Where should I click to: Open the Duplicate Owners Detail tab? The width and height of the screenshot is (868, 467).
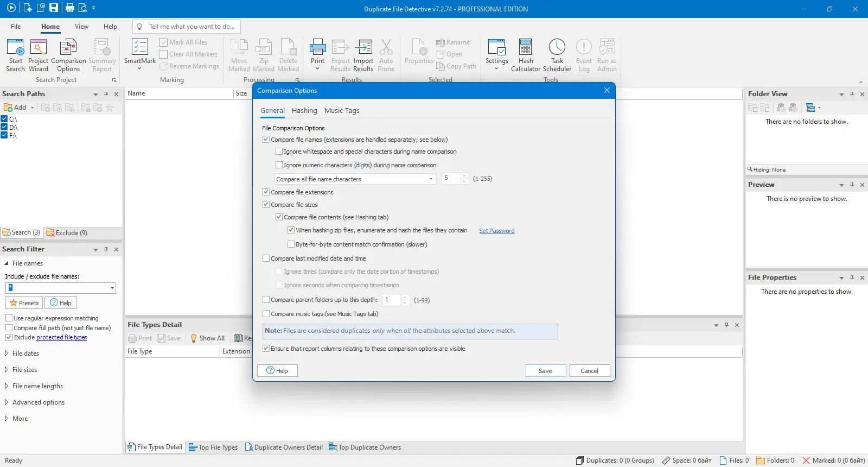click(x=284, y=447)
